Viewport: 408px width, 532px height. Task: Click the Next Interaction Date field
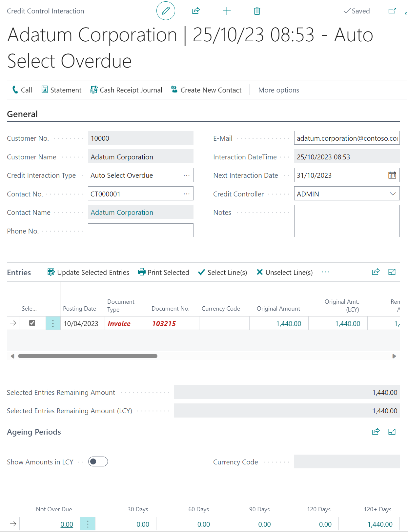(x=347, y=175)
